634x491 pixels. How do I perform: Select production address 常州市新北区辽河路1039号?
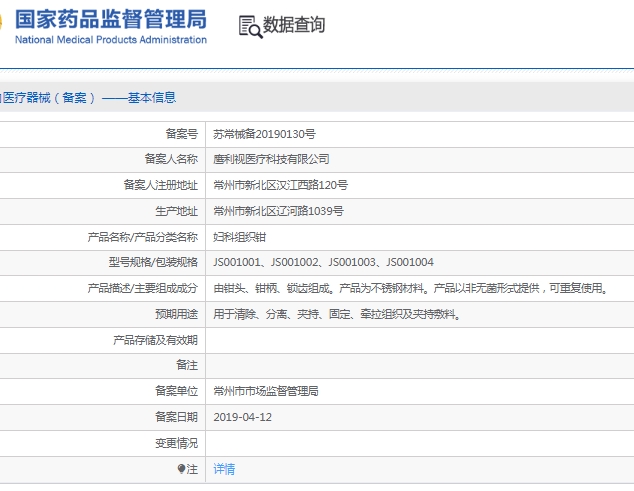279,211
